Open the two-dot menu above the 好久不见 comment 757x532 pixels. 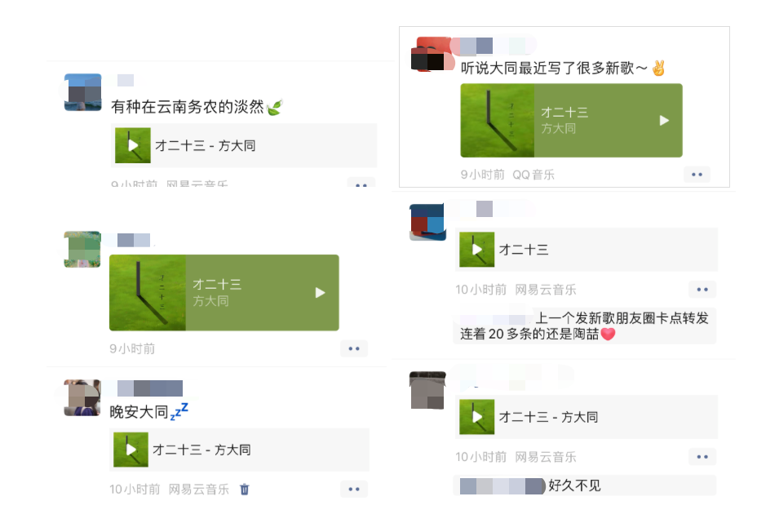702,457
